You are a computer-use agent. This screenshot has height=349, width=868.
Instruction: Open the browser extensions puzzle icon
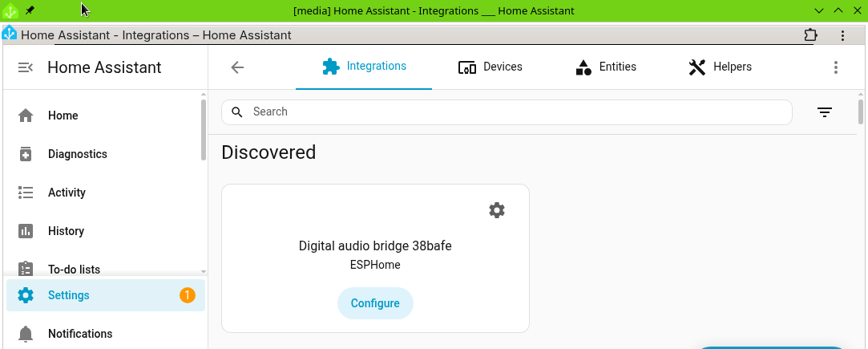pos(810,35)
